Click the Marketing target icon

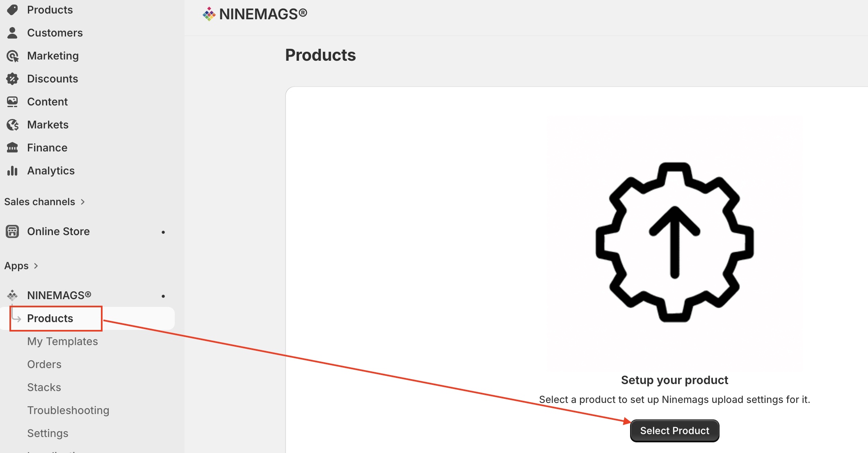click(x=12, y=56)
